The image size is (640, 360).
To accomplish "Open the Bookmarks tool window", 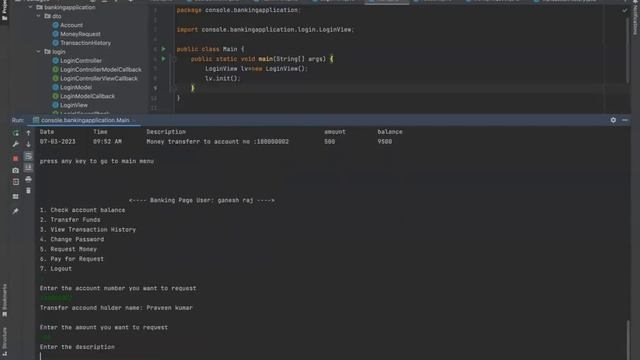I will coord(4,300).
